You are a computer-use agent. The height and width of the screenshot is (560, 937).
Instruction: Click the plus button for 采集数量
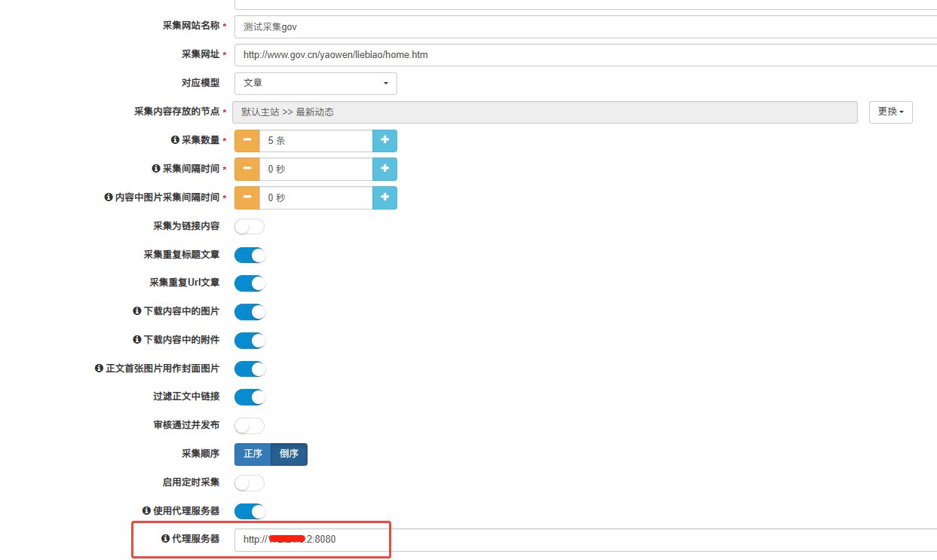[x=384, y=141]
